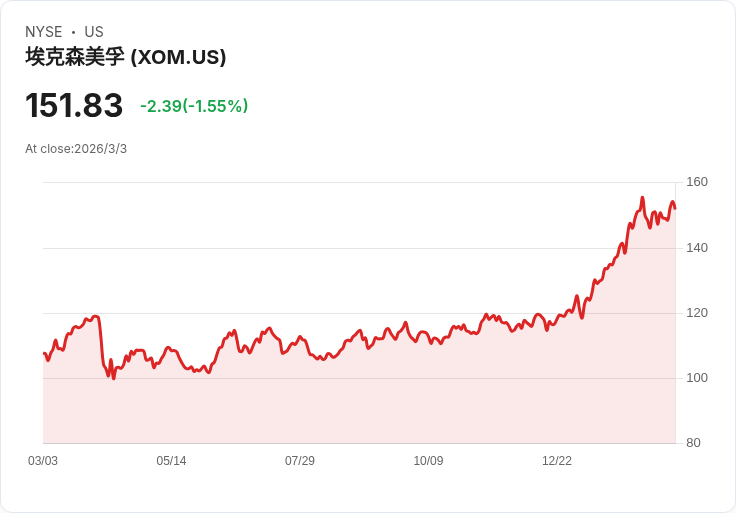Viewport: 736px width, 513px height.
Task: Click the At close date text
Action: (x=76, y=149)
